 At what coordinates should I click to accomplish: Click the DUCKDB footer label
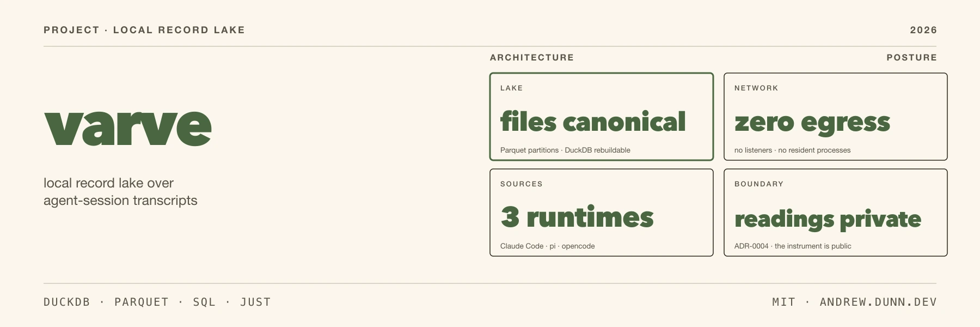pos(67,302)
